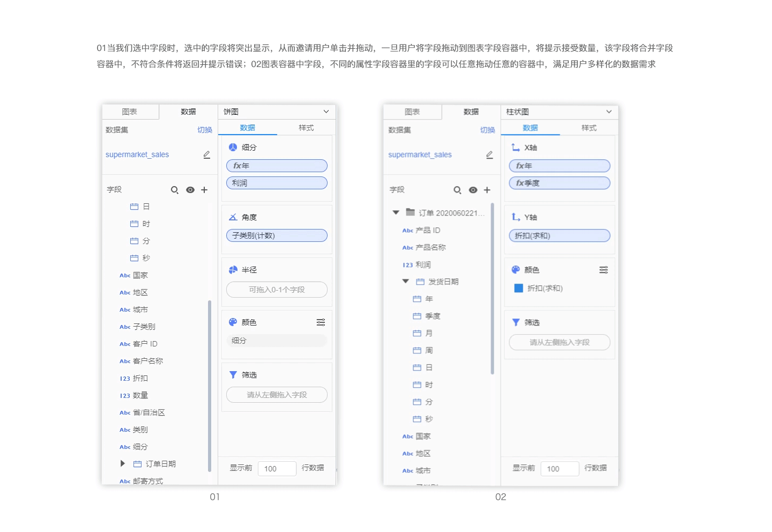The height and width of the screenshot is (532, 772).
Task: Click the edit pencil next to right supermarket_sales
Action: 489,154
